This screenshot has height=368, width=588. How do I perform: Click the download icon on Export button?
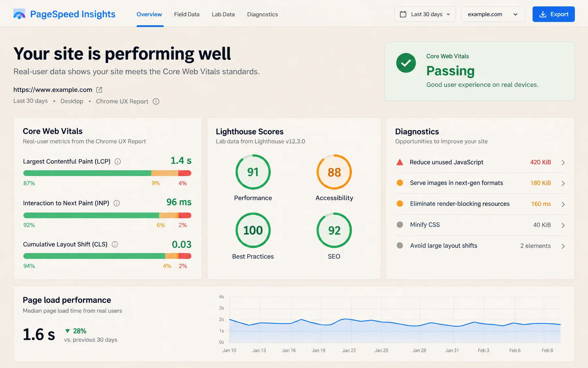(x=543, y=14)
